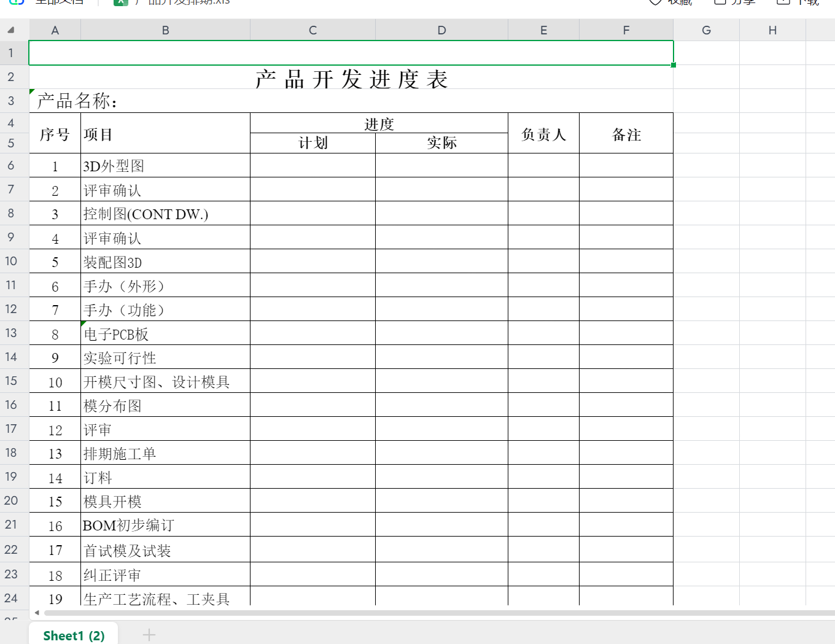The height and width of the screenshot is (644, 835).
Task: Click the 计划 sub-header cell
Action: [x=313, y=143]
